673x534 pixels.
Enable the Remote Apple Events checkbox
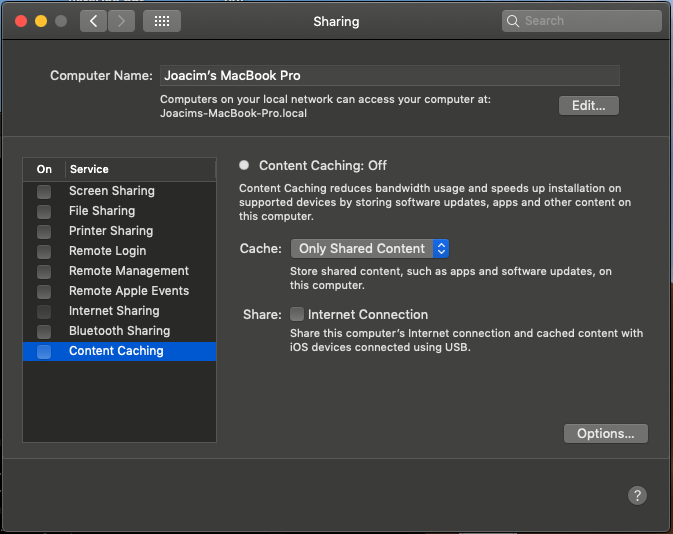(x=44, y=291)
